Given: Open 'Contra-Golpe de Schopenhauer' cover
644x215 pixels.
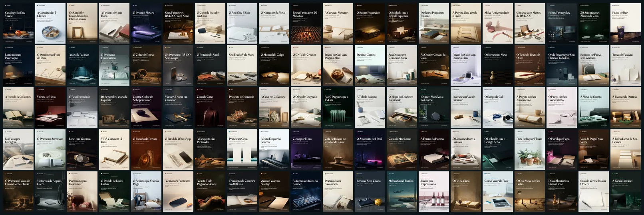Looking at the screenshot, I should [x=146, y=108].
